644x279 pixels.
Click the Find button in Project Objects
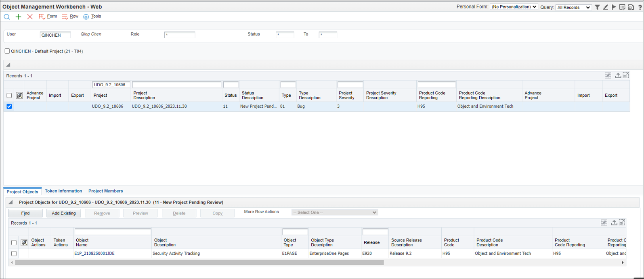click(25, 213)
